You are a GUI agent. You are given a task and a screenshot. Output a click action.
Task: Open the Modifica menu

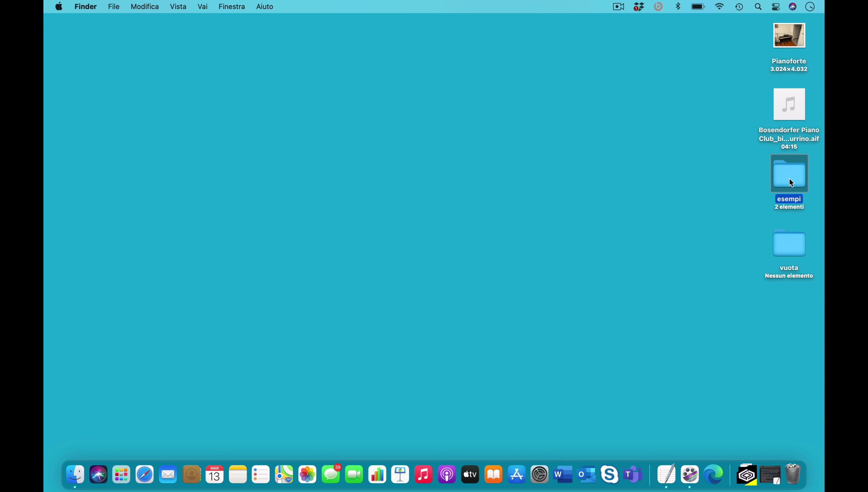[145, 6]
